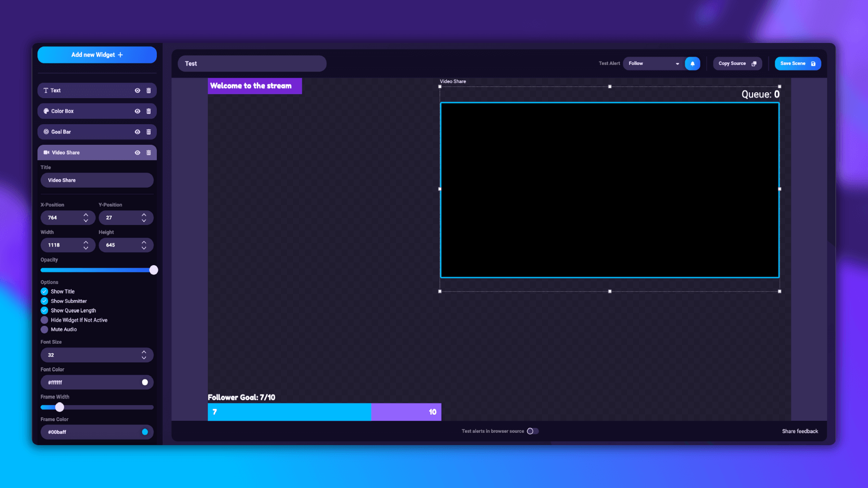The image size is (868, 488).
Task: Enable Hide Widget If Not Active
Action: [x=44, y=320]
